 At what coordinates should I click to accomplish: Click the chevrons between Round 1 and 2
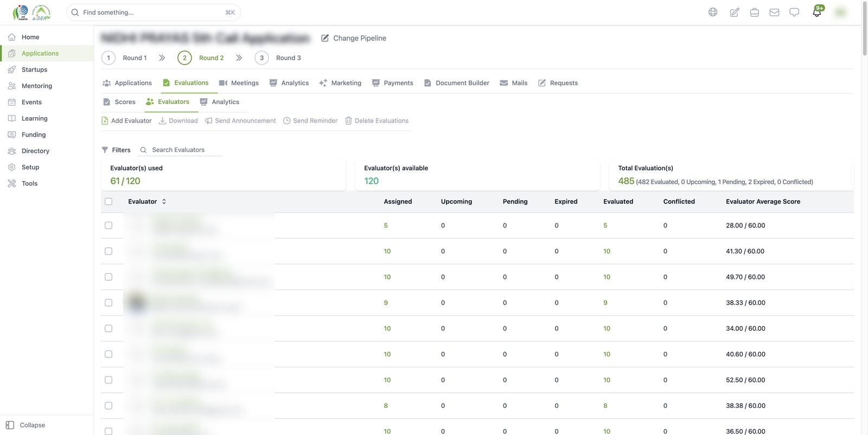pyautogui.click(x=162, y=57)
